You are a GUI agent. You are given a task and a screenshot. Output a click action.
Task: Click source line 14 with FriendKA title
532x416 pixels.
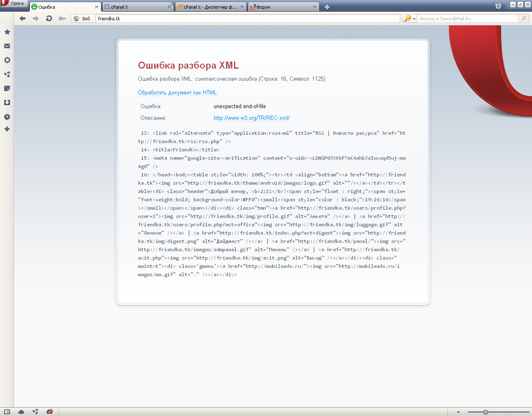click(180, 150)
